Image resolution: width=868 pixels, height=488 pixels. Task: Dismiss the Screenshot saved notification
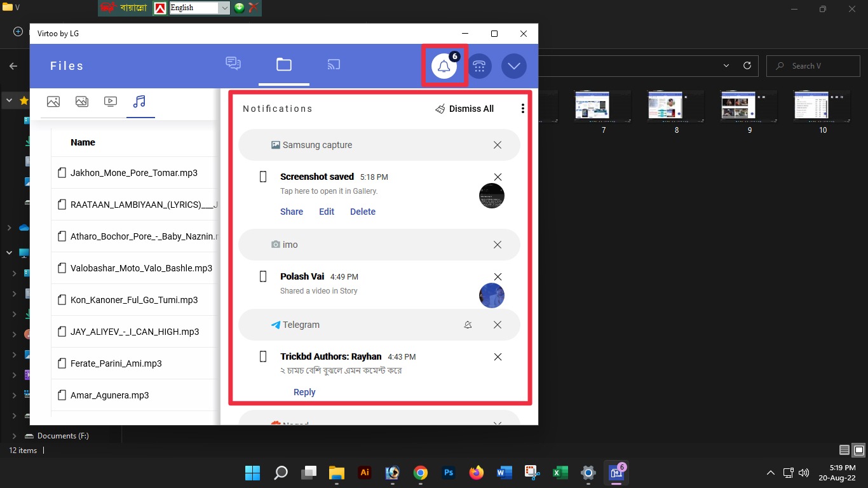[x=498, y=177]
